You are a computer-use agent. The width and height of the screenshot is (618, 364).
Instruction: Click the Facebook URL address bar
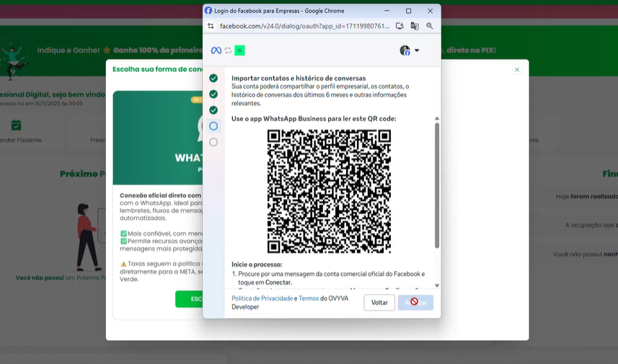point(303,26)
